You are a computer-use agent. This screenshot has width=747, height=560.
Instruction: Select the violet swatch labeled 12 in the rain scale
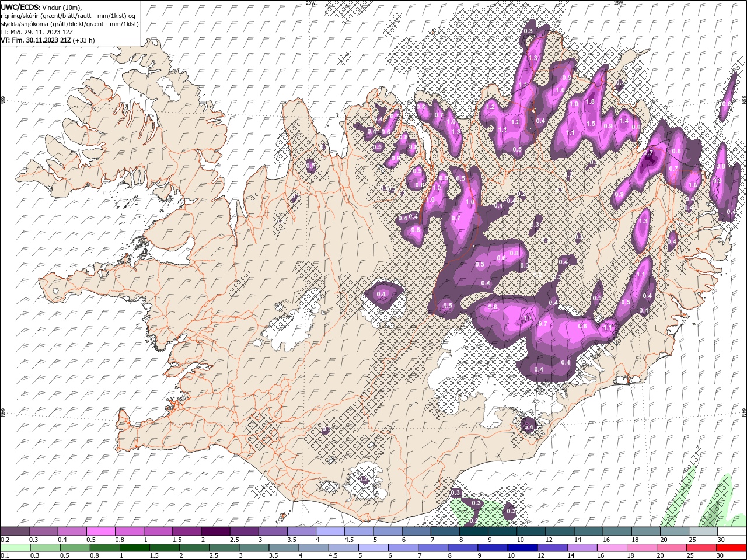click(x=552, y=548)
